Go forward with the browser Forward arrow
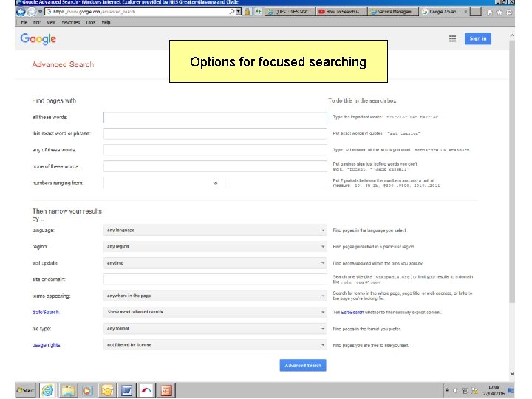Viewport: 532px width, 399px height. 31,12
